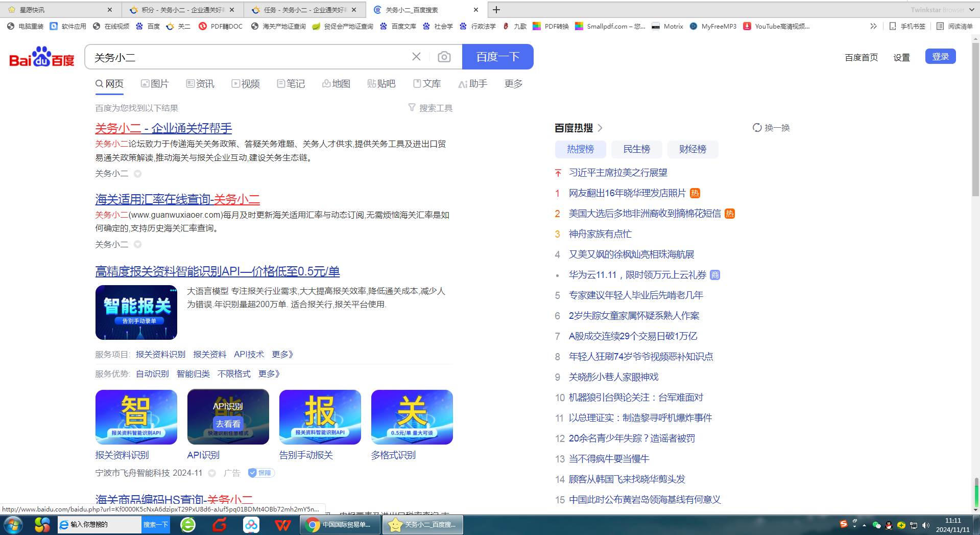Switch to the 图片 search tab
This screenshot has width=980, height=535.
coord(155,83)
